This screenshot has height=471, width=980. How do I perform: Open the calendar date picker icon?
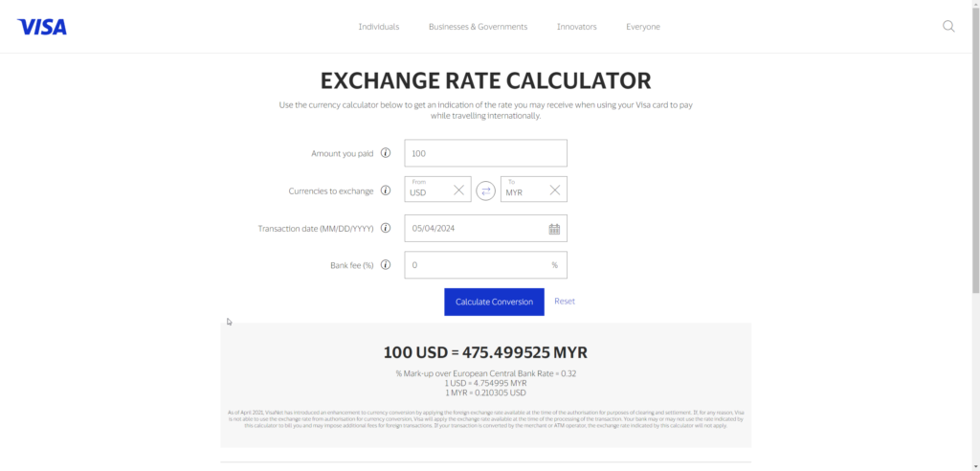pos(554,229)
